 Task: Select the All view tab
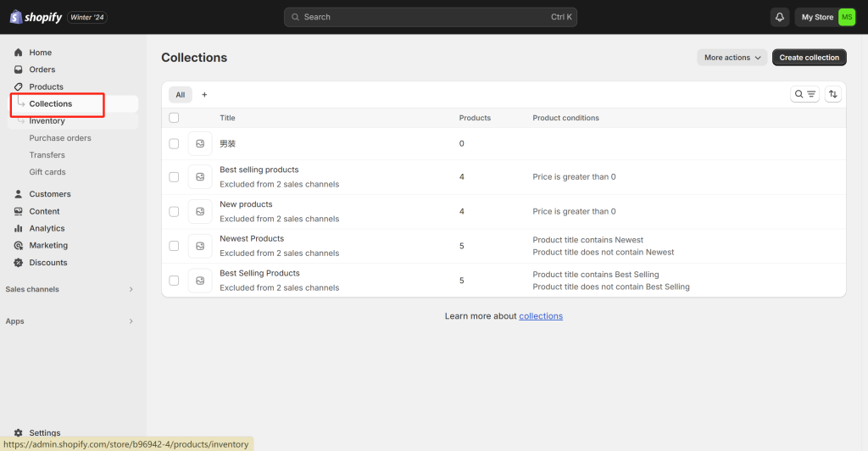pyautogui.click(x=181, y=95)
